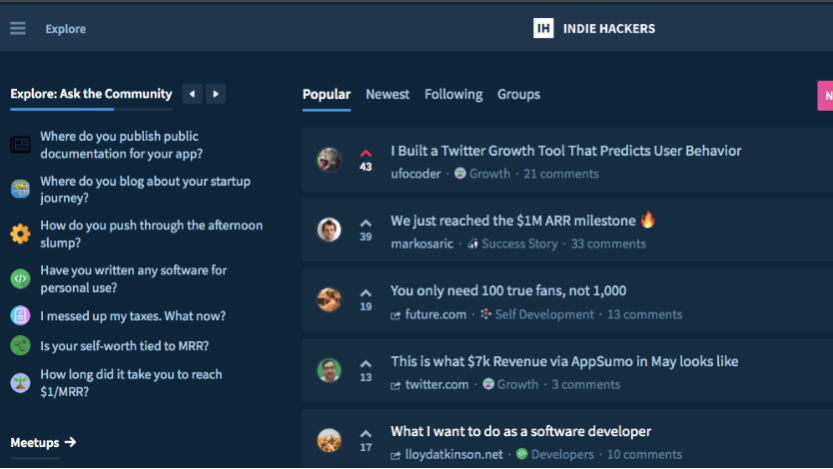Image resolution: width=833 pixels, height=469 pixels.
Task: Upvote the $1M ARR milestone post
Action: pos(366,223)
